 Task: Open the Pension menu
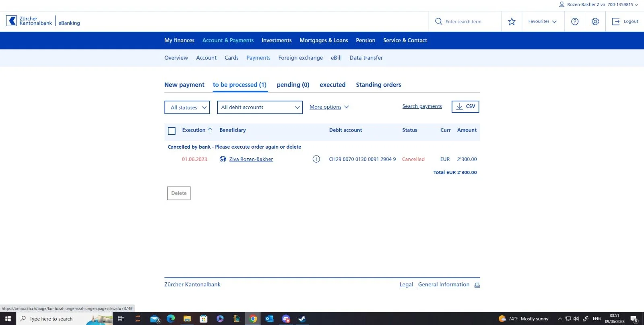point(365,40)
